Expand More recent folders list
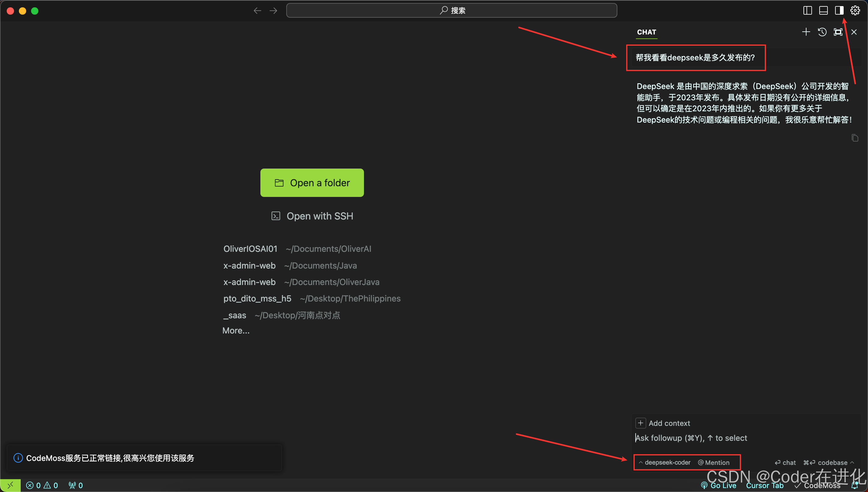The height and width of the screenshot is (492, 868). (236, 330)
